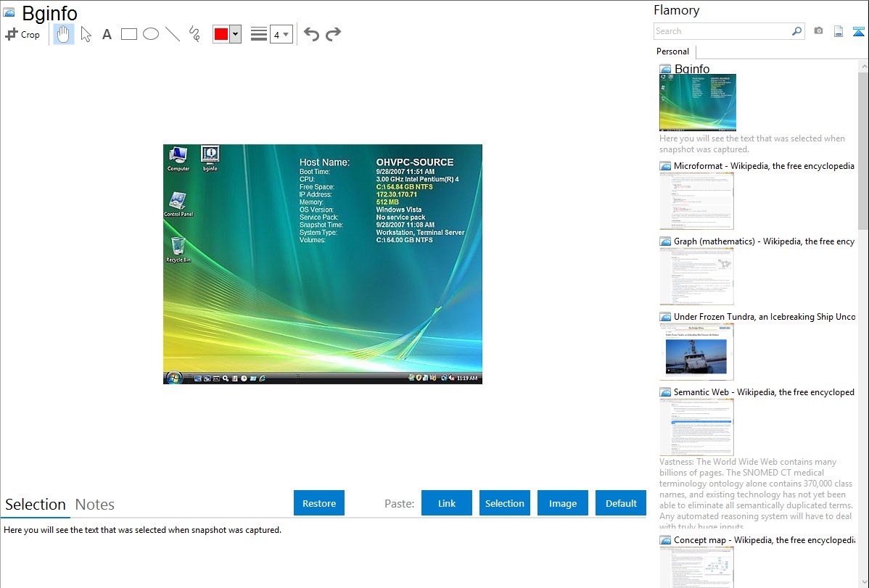This screenshot has height=588, width=869.
Task: Select the text annotation tool
Action: [107, 34]
